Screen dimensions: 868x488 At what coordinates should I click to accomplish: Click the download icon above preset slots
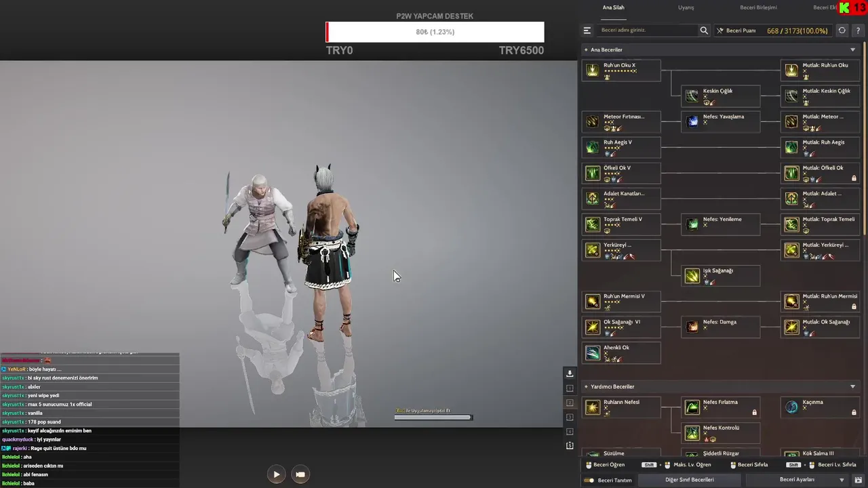[x=570, y=373]
